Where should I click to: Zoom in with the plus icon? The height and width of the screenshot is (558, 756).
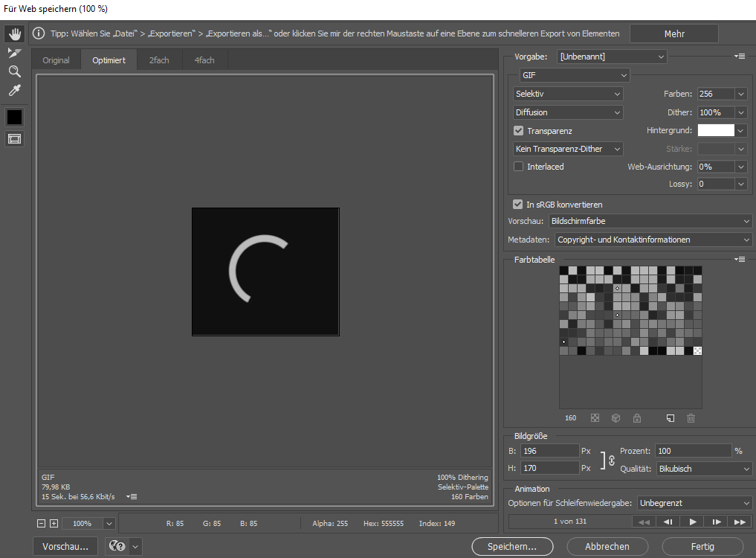[54, 523]
